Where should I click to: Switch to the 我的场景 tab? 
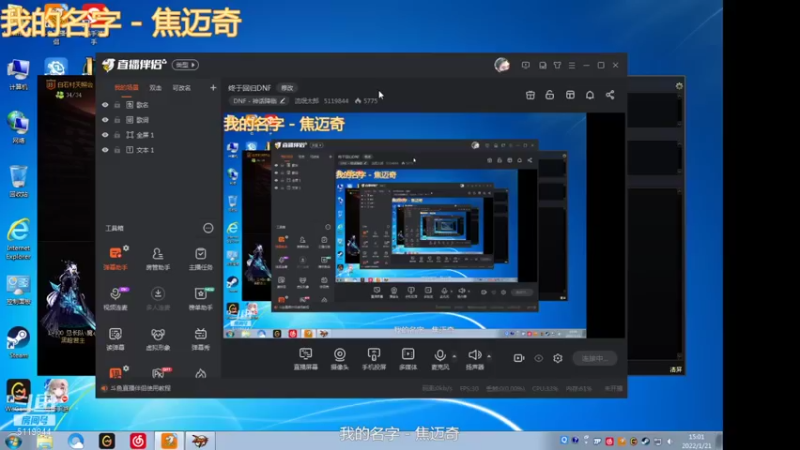coord(126,88)
